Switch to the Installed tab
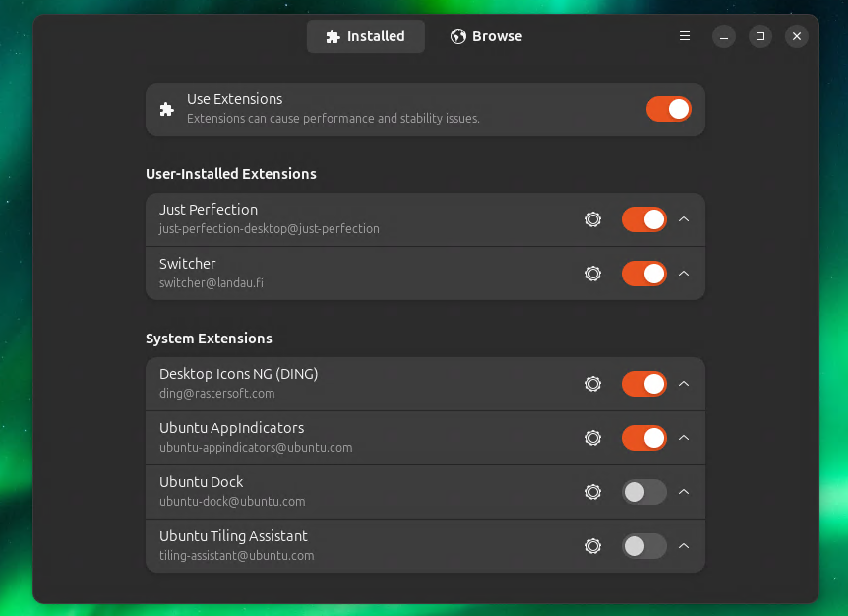 pyautogui.click(x=366, y=36)
